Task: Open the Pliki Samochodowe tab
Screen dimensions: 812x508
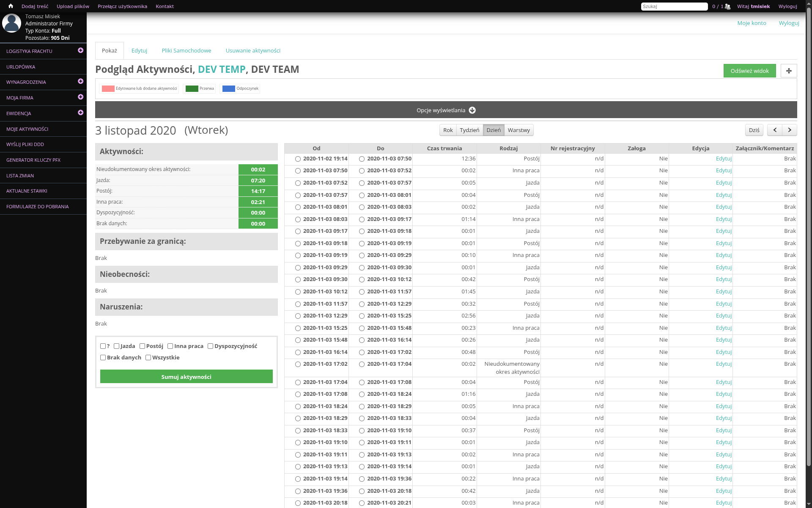Action: [x=186, y=50]
